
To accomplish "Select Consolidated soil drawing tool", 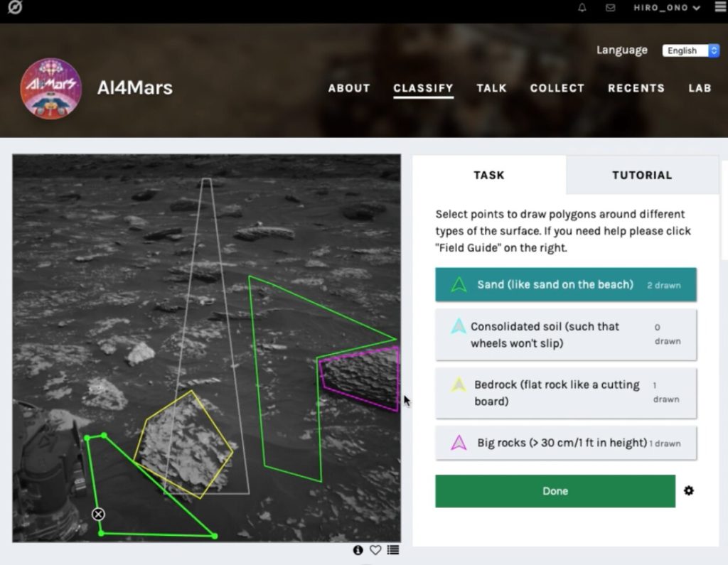I will pos(565,335).
